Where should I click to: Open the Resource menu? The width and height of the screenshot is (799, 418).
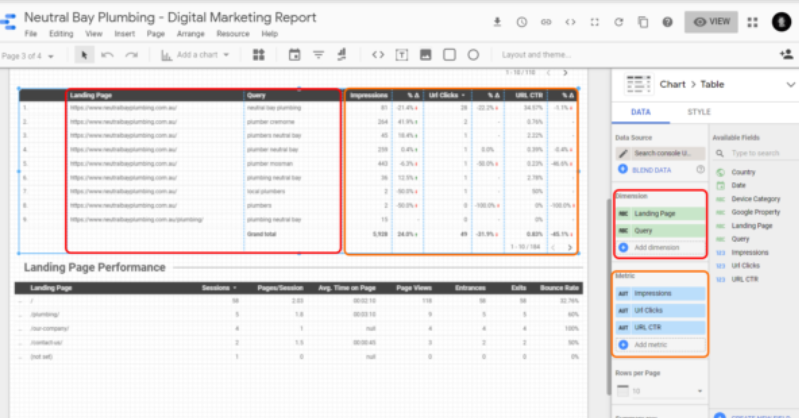point(233,34)
